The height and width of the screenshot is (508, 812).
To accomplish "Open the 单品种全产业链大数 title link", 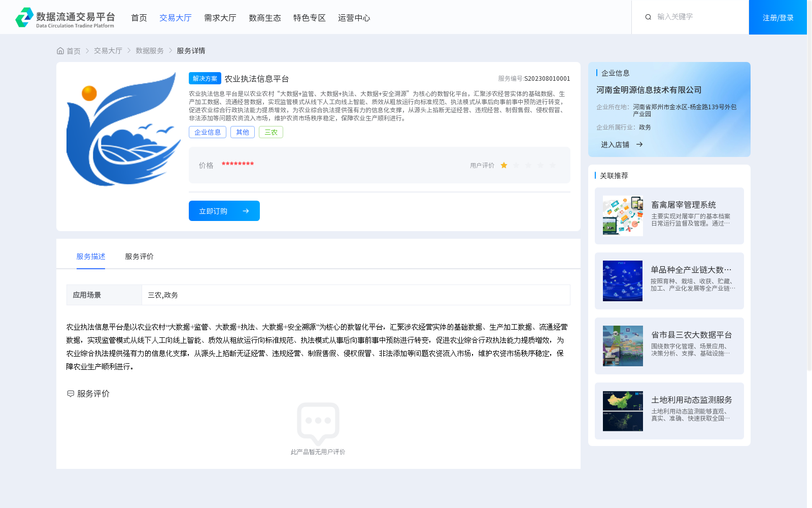I will point(691,270).
